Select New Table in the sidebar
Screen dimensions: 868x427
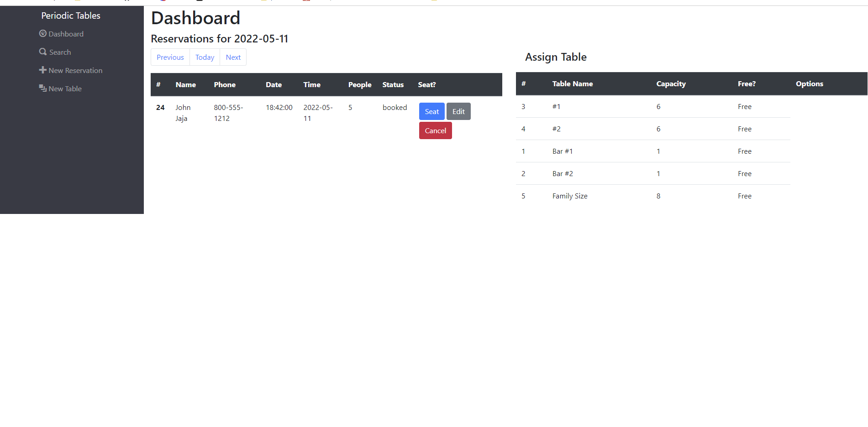tap(65, 89)
